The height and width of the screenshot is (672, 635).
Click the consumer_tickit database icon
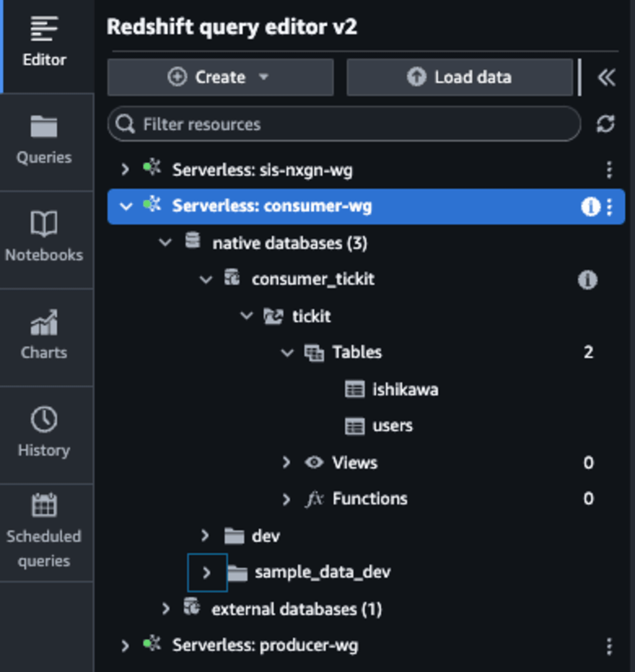tap(232, 277)
